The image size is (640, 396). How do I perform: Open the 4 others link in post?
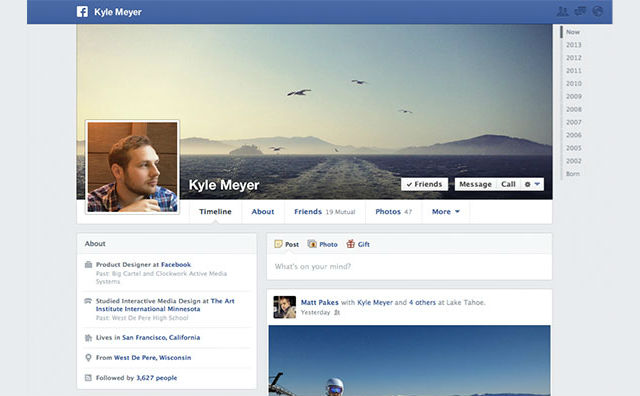[422, 303]
